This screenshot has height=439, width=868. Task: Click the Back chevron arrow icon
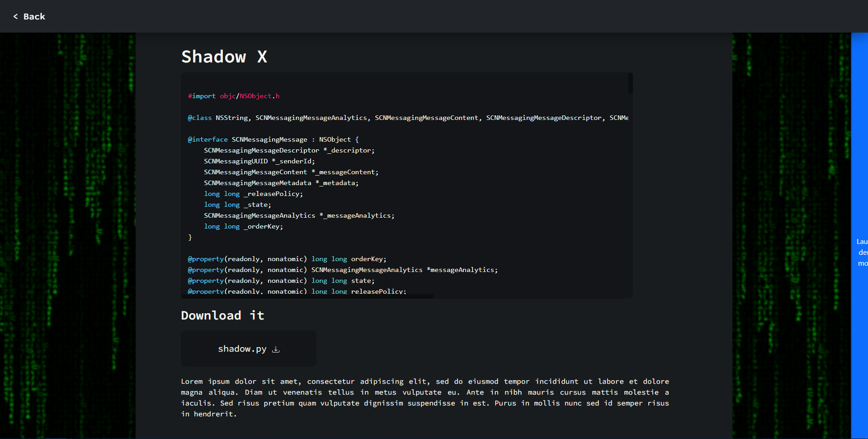tap(15, 16)
